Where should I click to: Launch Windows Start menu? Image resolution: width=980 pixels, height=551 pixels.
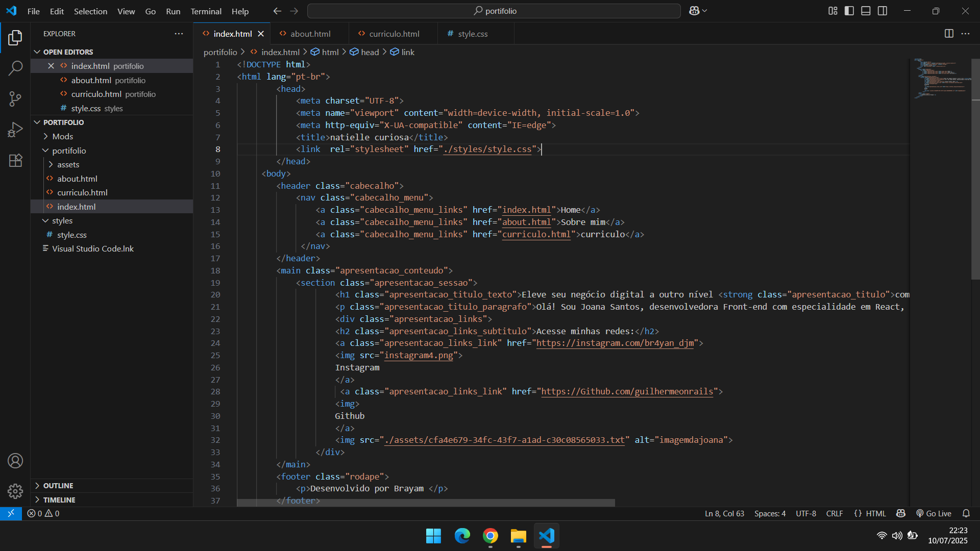(x=433, y=536)
